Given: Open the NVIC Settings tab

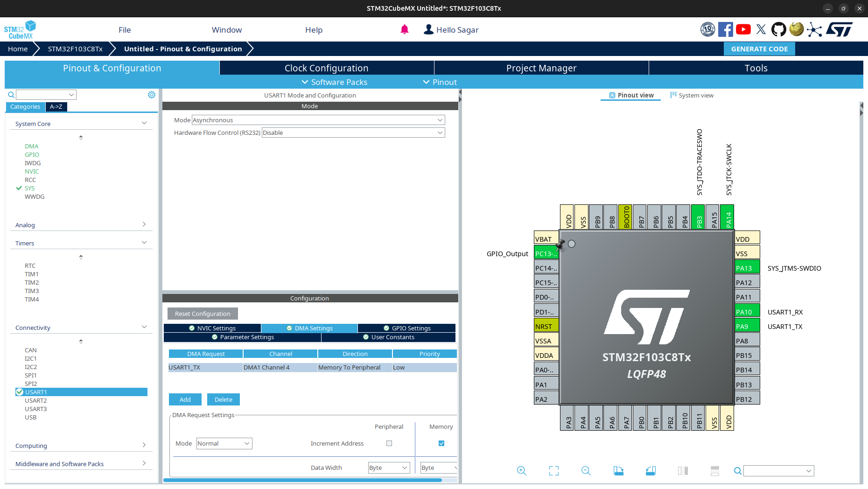Looking at the screenshot, I should (212, 328).
